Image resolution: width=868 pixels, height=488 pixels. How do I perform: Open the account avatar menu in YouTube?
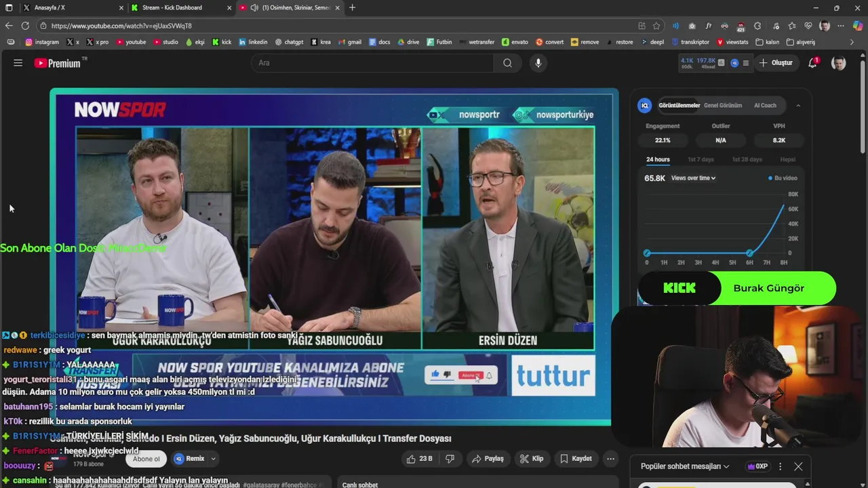[x=839, y=63]
